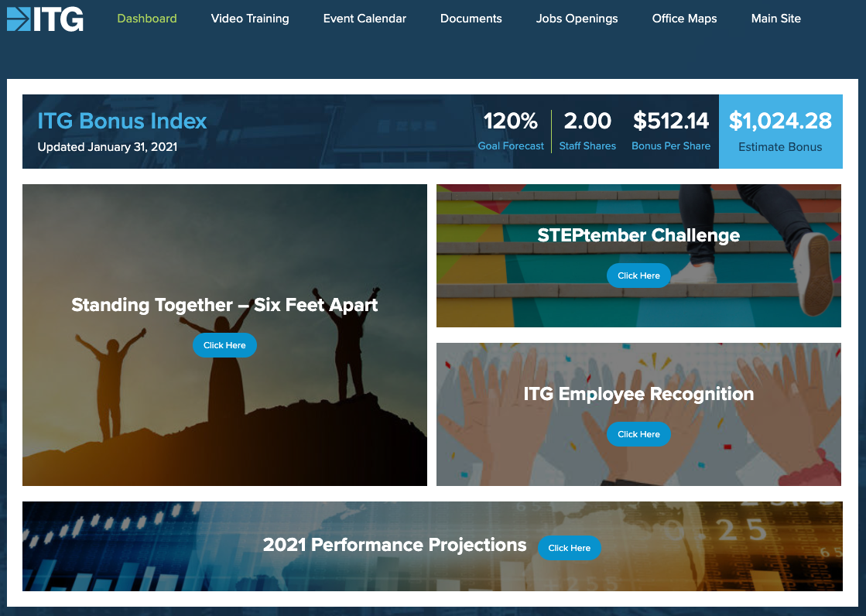The image size is (866, 616).
Task: Open Video Training from the navigation
Action: click(250, 19)
